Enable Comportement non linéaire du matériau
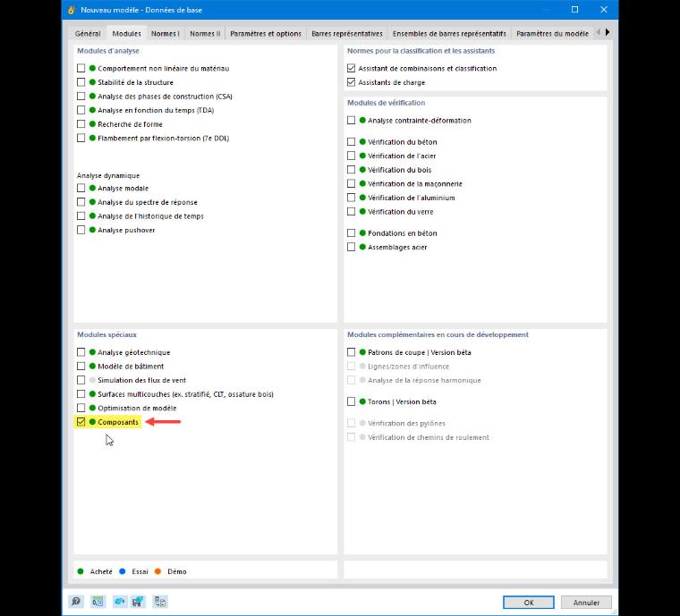The width and height of the screenshot is (680, 616). [x=81, y=68]
